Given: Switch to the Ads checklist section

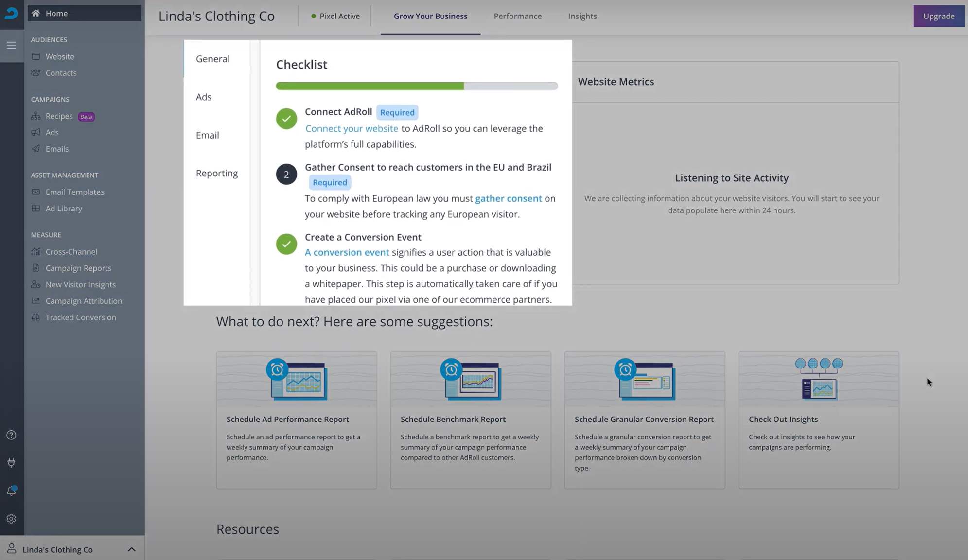Looking at the screenshot, I should 204,97.
